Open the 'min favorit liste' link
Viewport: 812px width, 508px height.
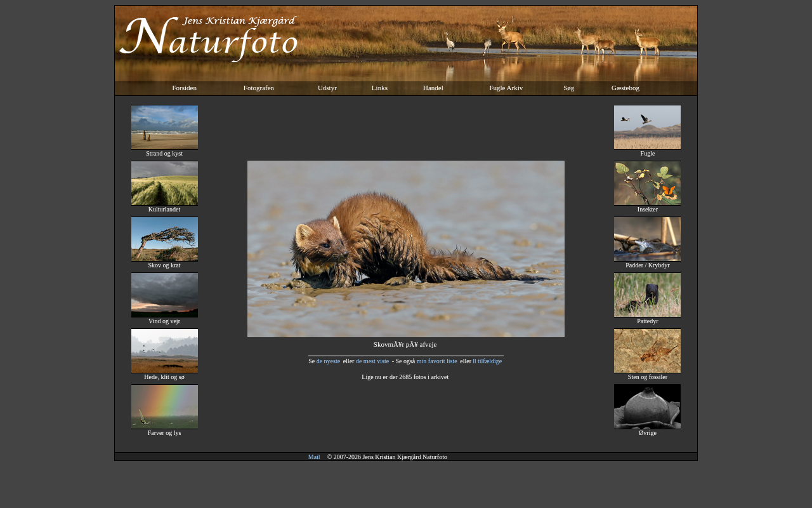point(436,361)
